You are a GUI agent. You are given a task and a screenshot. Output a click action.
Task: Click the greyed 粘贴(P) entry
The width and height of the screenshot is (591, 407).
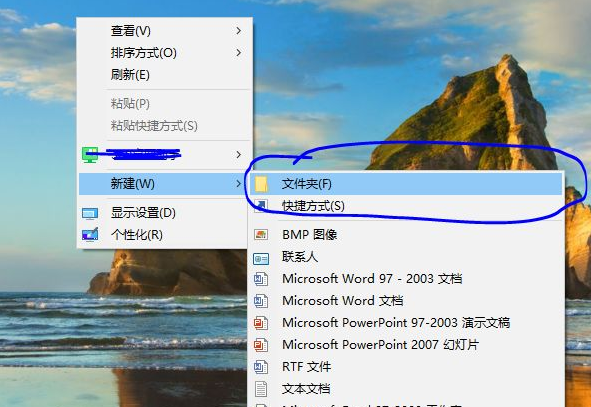165,104
